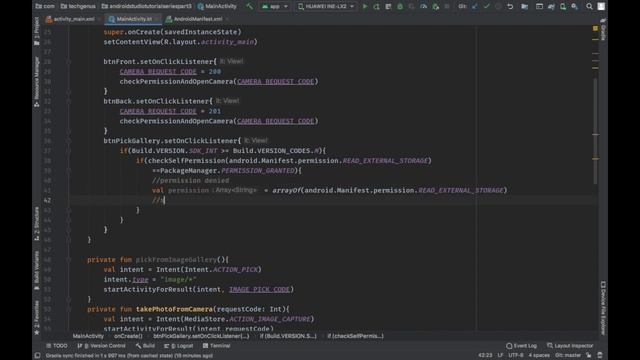The height and width of the screenshot is (360, 640).
Task: Open the project structure folder icon
Action: (x=524, y=7)
